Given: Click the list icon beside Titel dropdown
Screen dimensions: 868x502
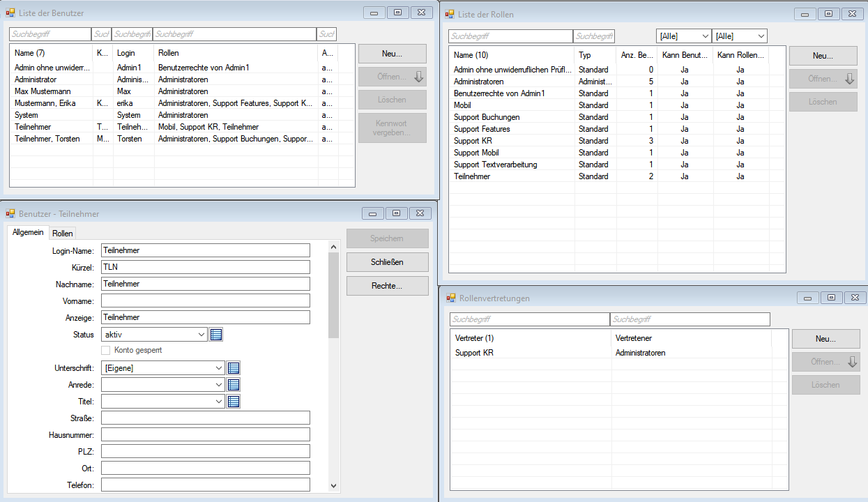Looking at the screenshot, I should coord(234,402).
